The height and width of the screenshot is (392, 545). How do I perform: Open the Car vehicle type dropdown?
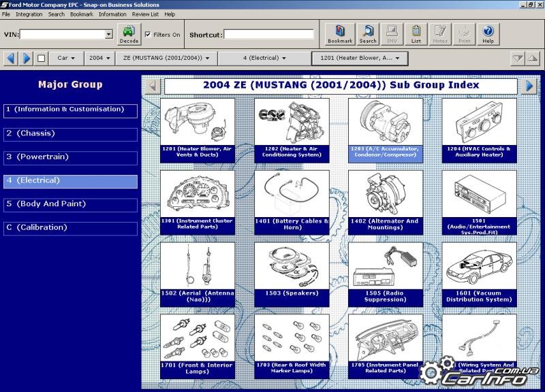pyautogui.click(x=66, y=58)
